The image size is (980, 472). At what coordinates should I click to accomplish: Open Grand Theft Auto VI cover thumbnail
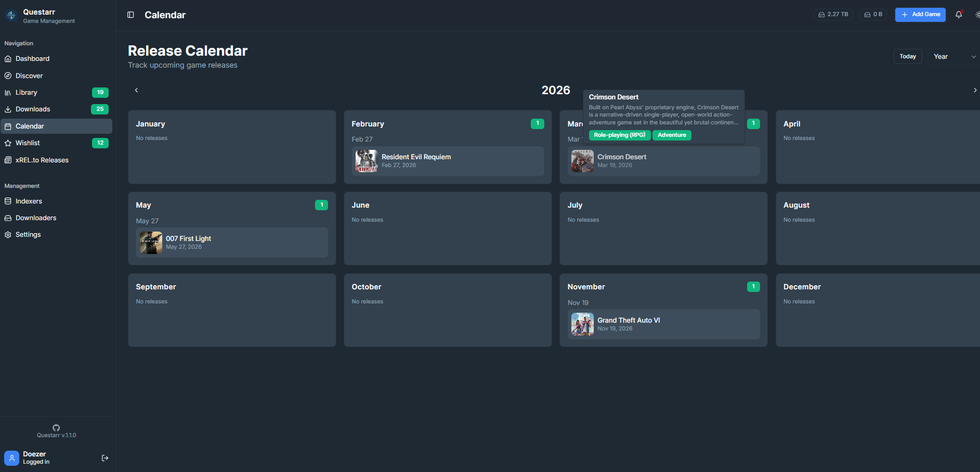point(582,324)
